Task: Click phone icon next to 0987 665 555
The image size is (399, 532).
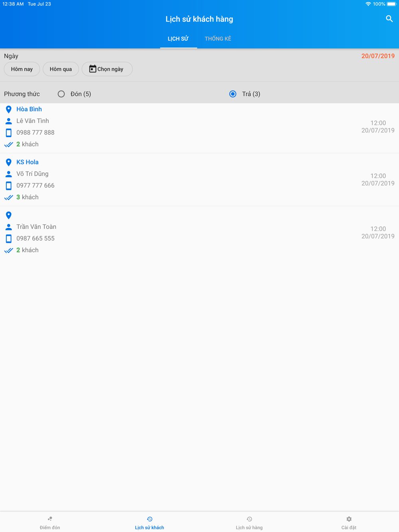Action: [9, 239]
